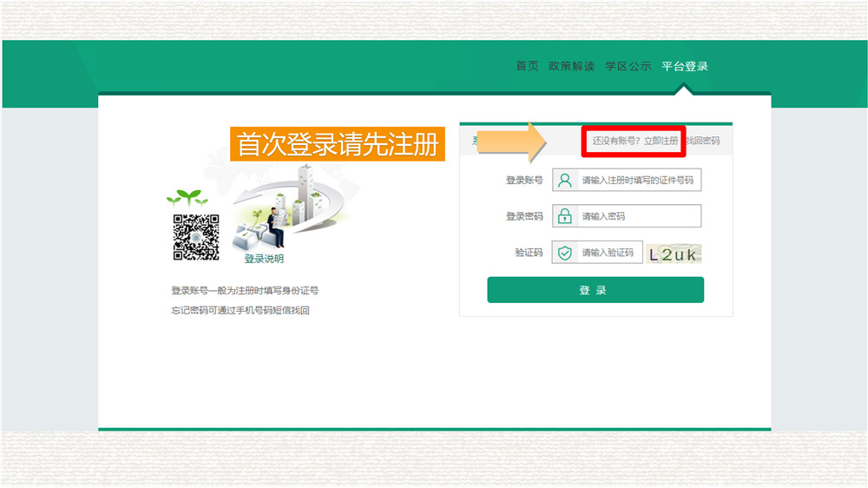Click the user icon in the account field
Screen dimensions: 868x488
click(565, 181)
